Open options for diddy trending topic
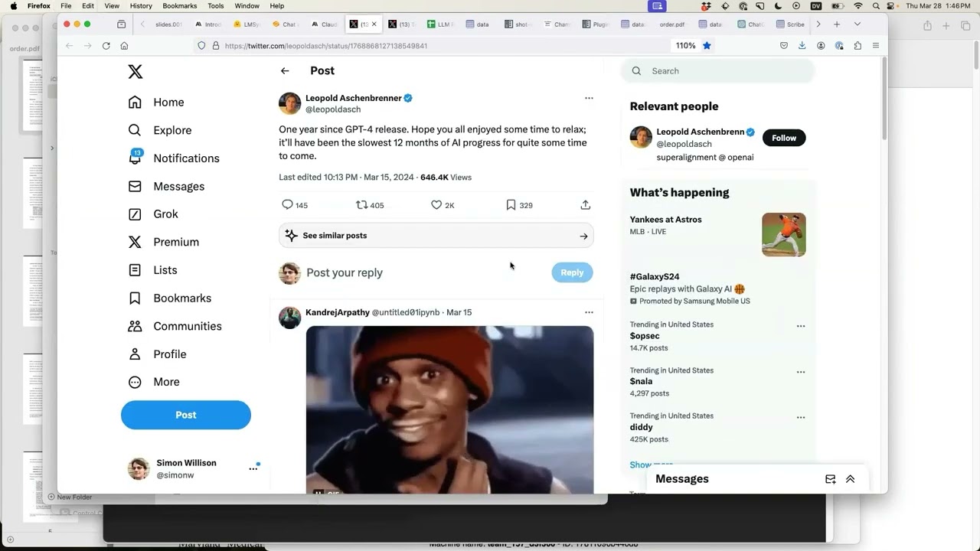The height and width of the screenshot is (551, 980). click(x=801, y=418)
